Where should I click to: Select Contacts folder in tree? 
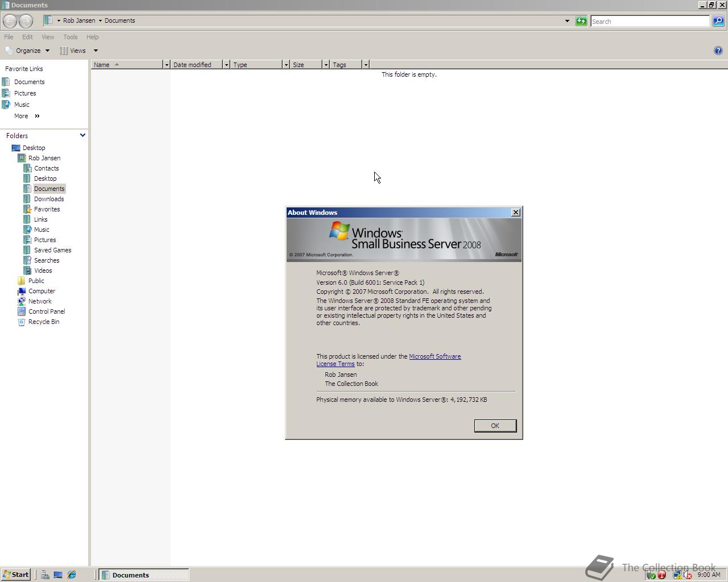tap(46, 168)
